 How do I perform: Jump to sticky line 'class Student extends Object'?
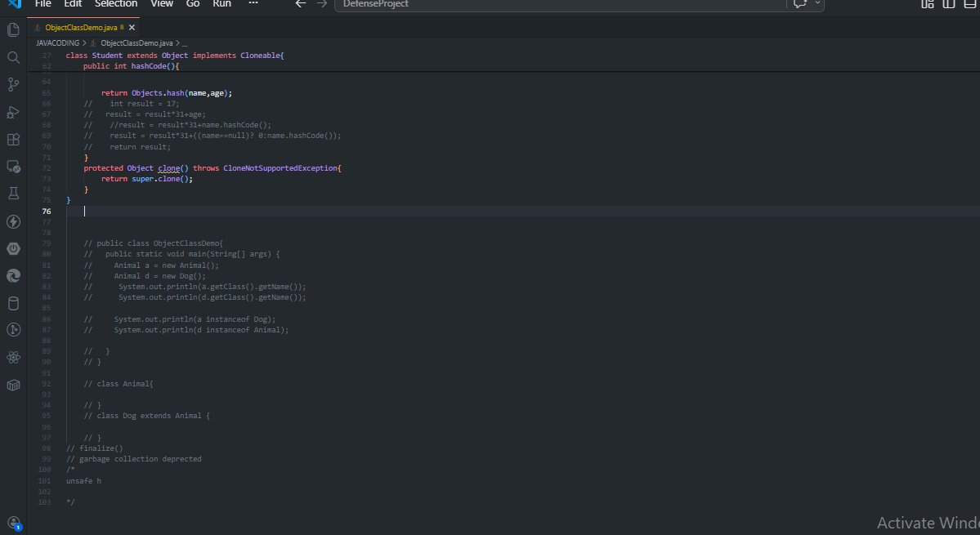click(x=174, y=56)
